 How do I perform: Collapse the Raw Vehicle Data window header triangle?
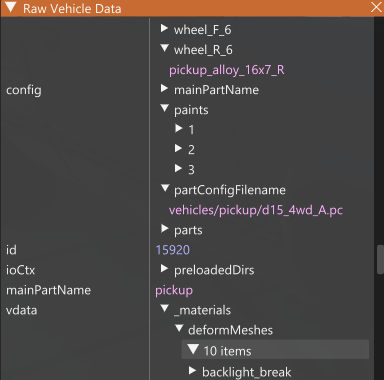[11, 8]
